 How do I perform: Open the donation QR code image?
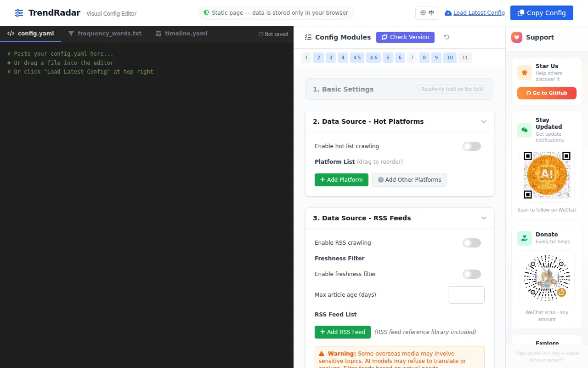(547, 278)
